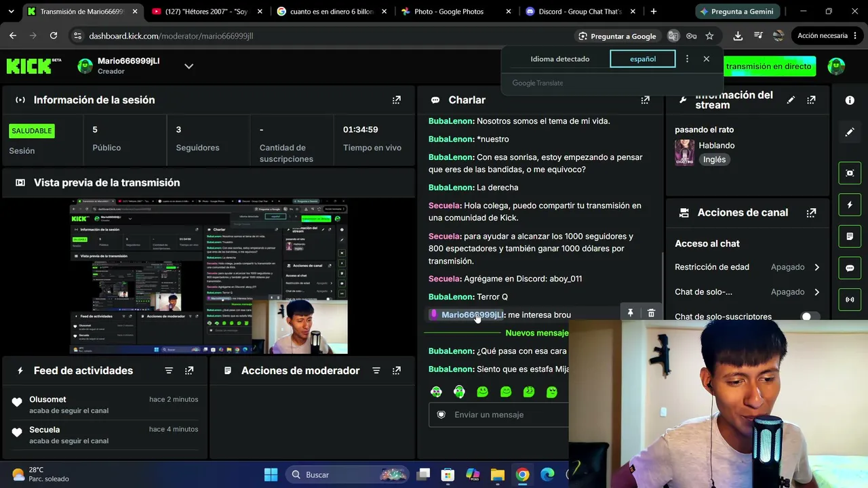This screenshot has width=868, height=488.
Task: Insert the second emote in chat row
Action: pos(459,392)
